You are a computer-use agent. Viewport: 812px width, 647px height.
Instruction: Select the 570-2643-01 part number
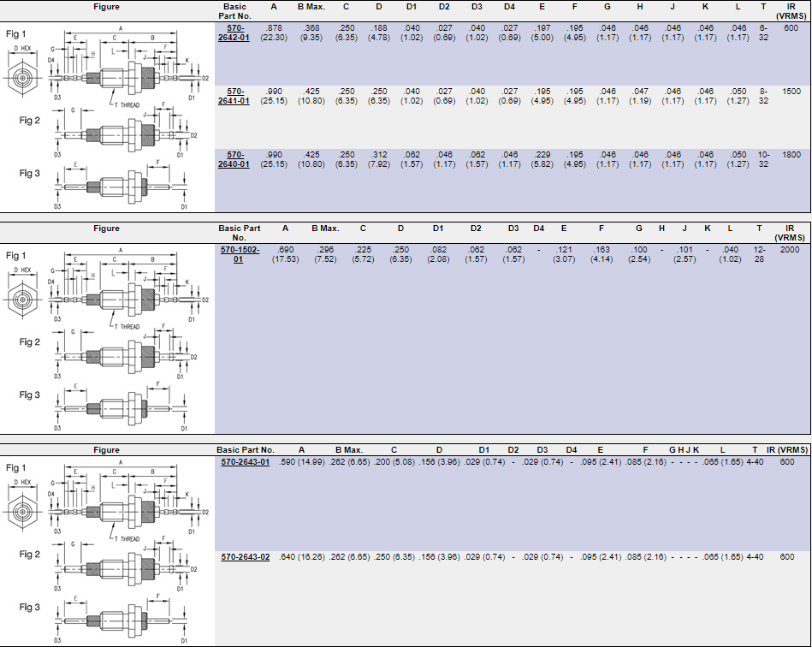pos(246,462)
